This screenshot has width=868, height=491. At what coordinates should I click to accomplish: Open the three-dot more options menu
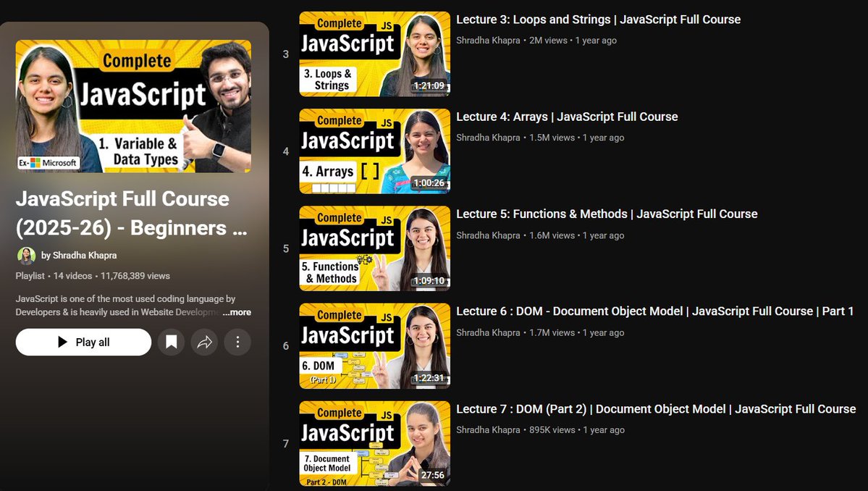(x=237, y=342)
